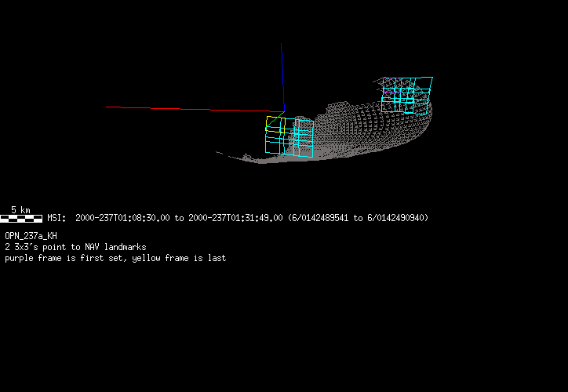The height and width of the screenshot is (392, 568).
Task: Click the 5 km scale bar
Action: pos(21,218)
